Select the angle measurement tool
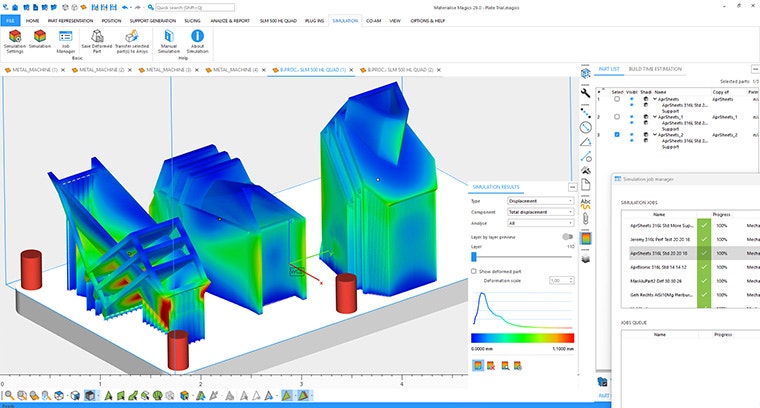Image resolution: width=760 pixels, height=408 pixels. tap(586, 142)
